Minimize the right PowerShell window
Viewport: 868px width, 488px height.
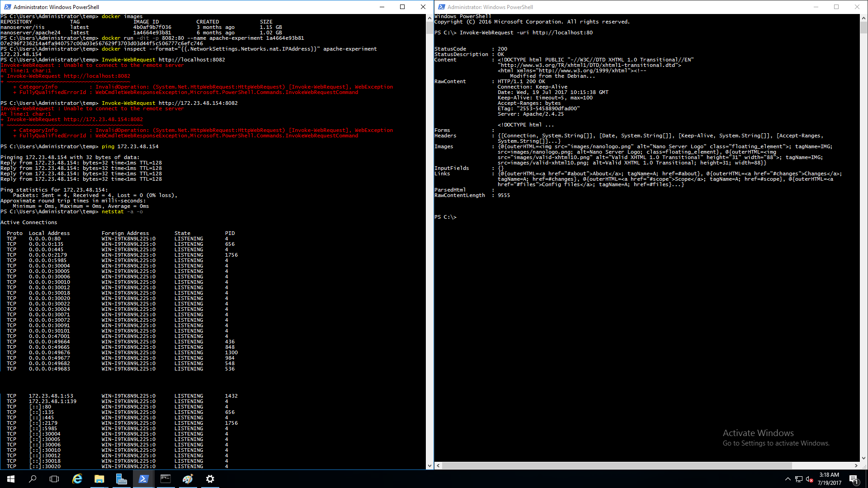(x=816, y=7)
